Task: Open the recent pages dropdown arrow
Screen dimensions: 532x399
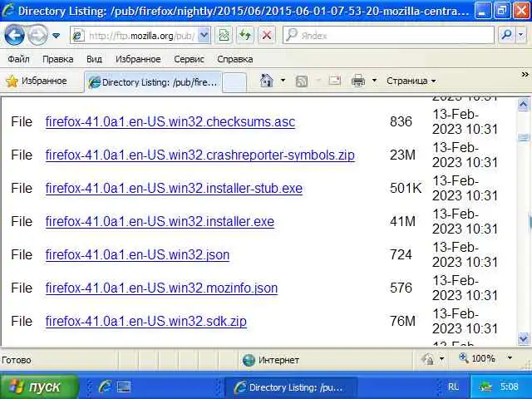Action: (x=57, y=35)
